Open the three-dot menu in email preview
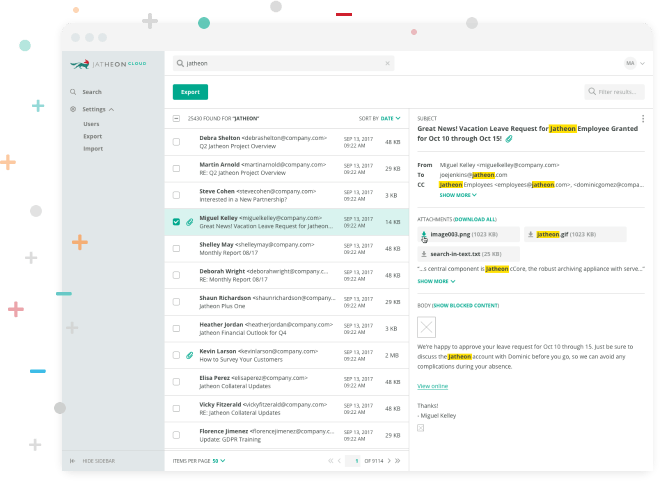The width and height of the screenshot is (660, 481). tap(643, 119)
